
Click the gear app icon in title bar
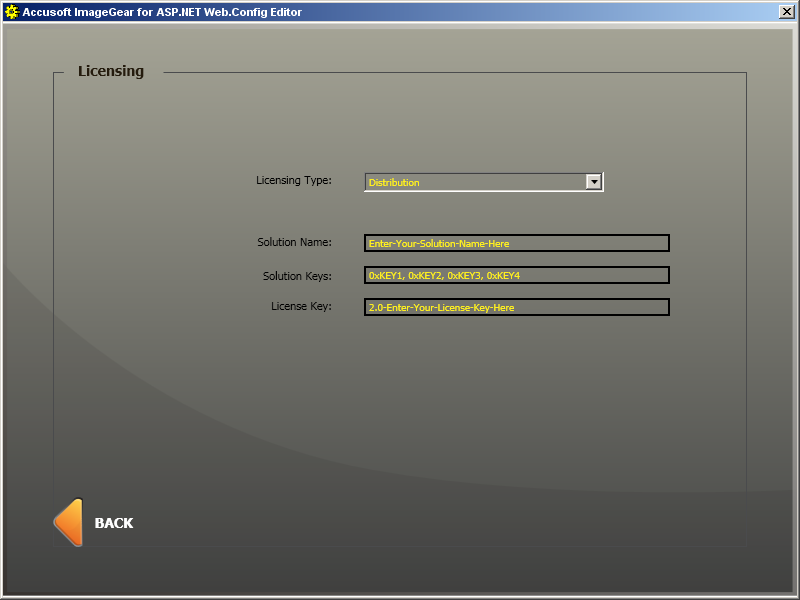(x=12, y=12)
